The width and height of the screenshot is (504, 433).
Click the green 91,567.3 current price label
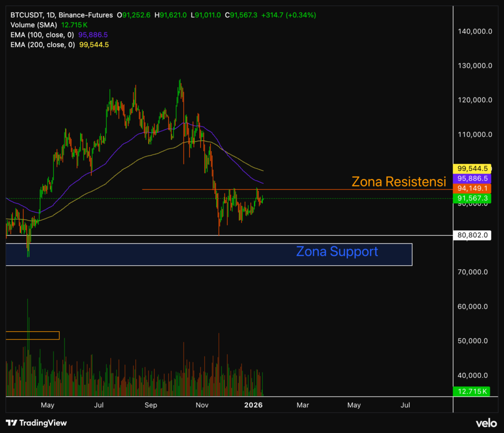tap(472, 198)
